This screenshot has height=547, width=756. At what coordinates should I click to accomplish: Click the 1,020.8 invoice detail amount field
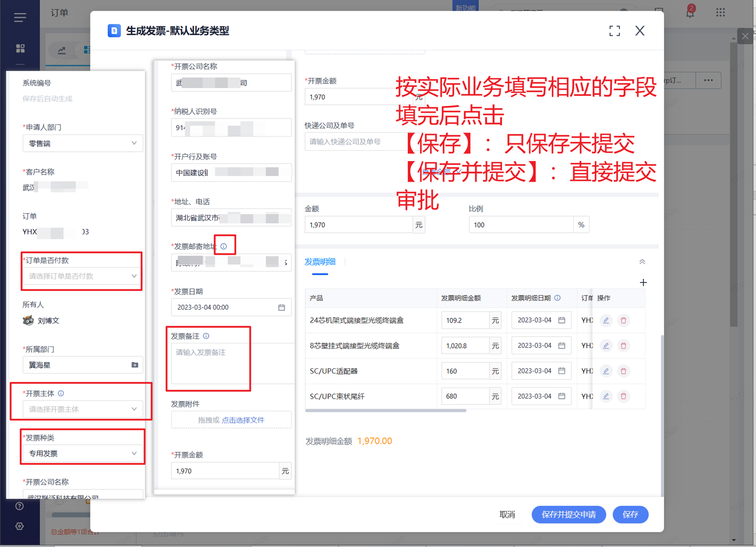(x=465, y=345)
